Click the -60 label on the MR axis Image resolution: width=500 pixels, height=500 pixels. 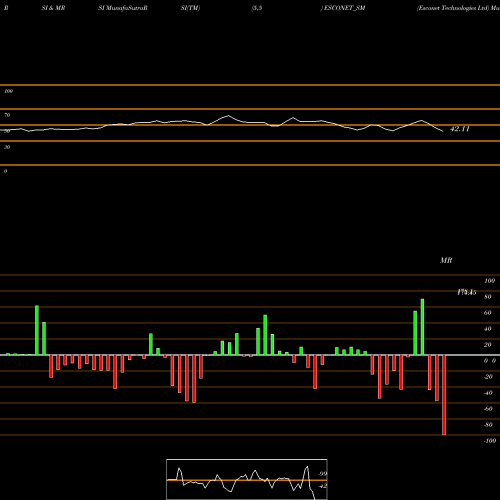pos(488,409)
